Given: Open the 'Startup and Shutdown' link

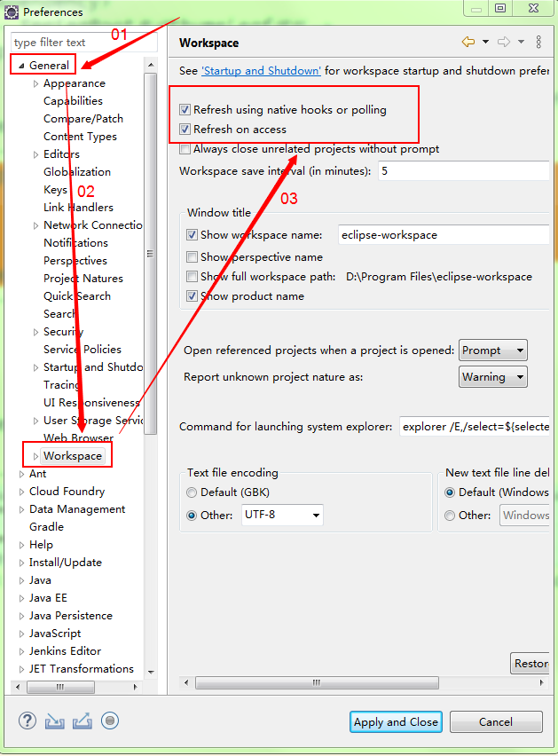Looking at the screenshot, I should click(261, 70).
